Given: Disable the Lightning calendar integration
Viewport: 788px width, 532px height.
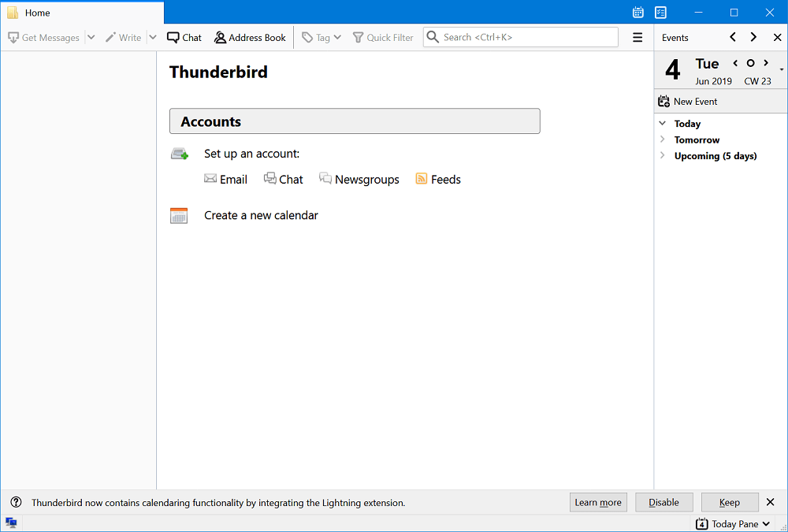Looking at the screenshot, I should coord(663,502).
